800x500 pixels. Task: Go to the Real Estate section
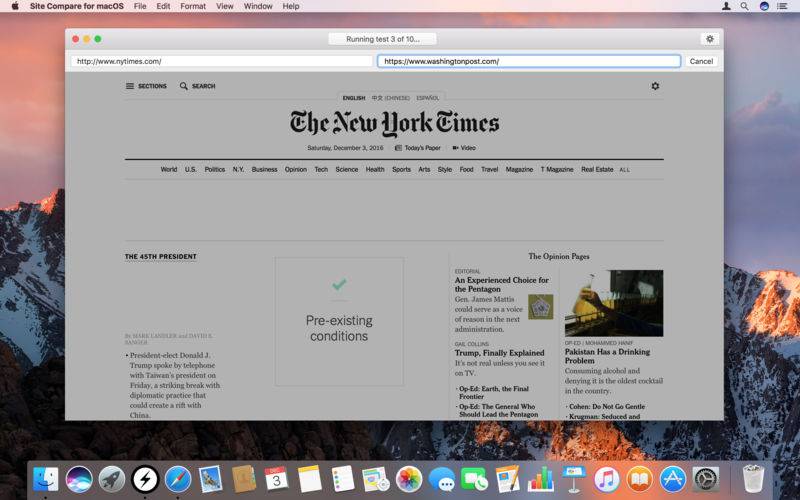(597, 169)
